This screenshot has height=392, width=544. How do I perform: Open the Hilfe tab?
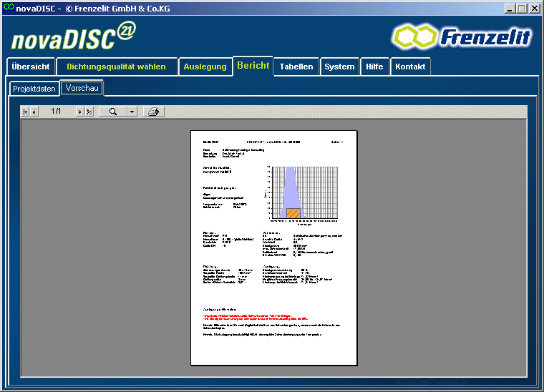coord(374,67)
